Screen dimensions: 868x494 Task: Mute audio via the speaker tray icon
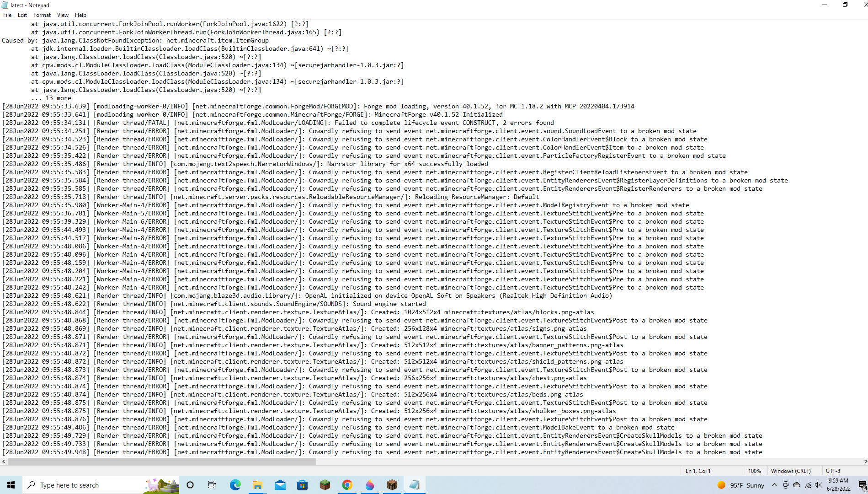819,485
